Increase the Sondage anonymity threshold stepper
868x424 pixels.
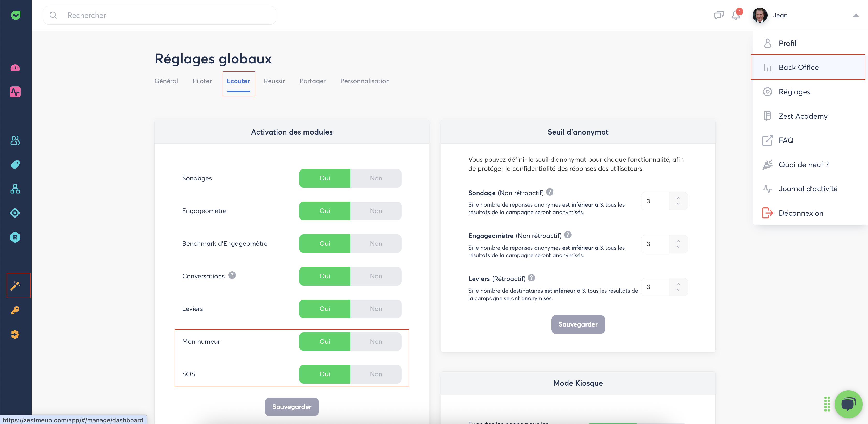click(678, 198)
